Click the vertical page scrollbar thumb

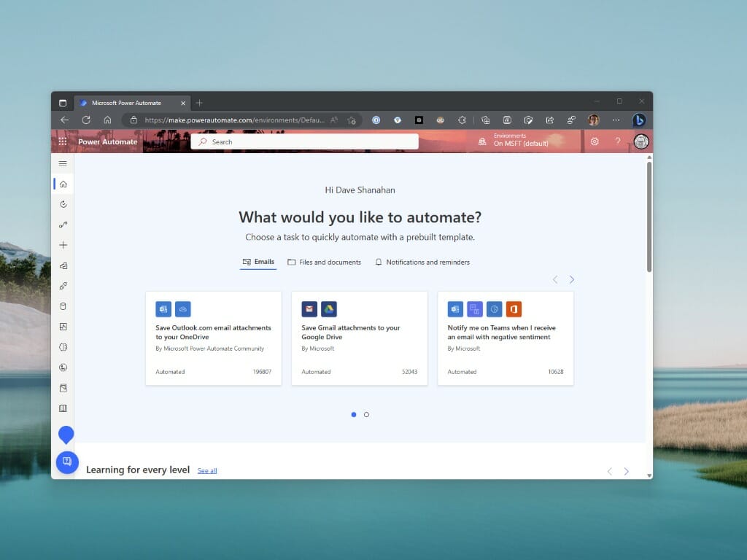tap(649, 217)
